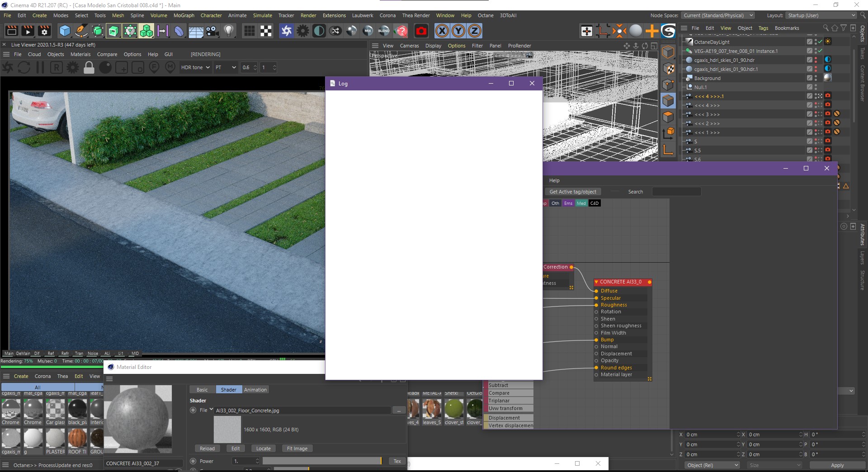Click the Fit Image button
Image resolution: width=868 pixels, height=472 pixels.
pyautogui.click(x=297, y=448)
